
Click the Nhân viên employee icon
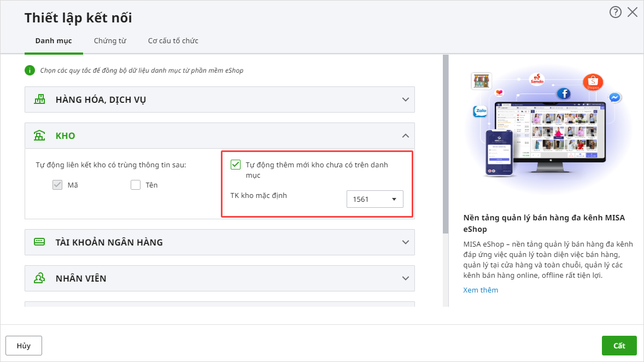pyautogui.click(x=39, y=278)
